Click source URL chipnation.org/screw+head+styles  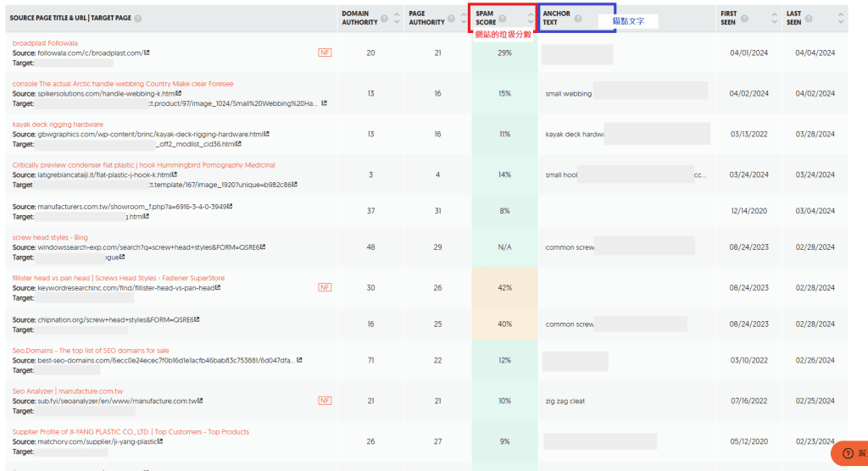[x=115, y=320]
